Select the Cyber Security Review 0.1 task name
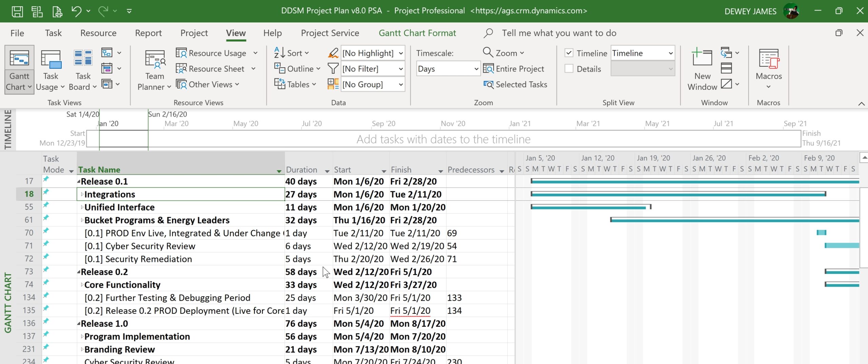Viewport: 868px width, 364px height. point(140,246)
